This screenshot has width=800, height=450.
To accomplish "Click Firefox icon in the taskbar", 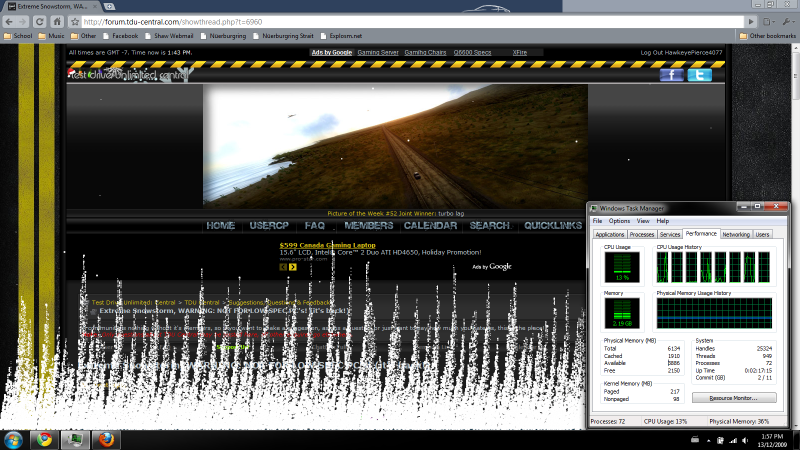I will pos(106,438).
